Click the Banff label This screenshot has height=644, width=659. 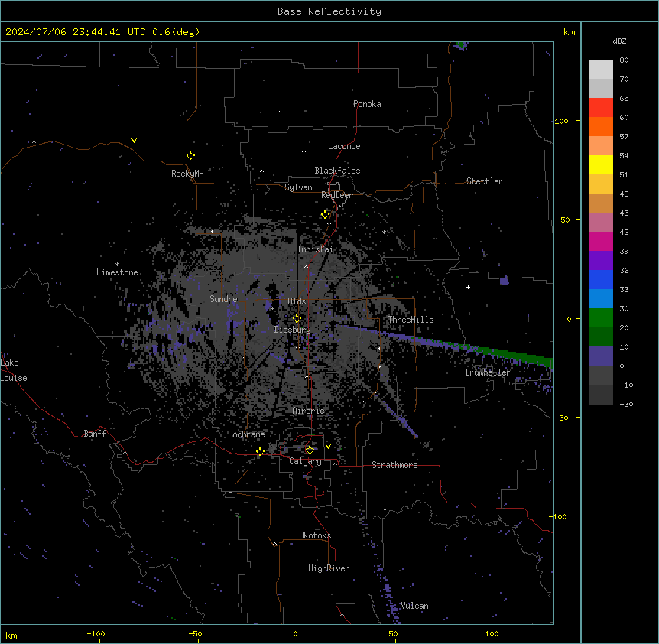click(x=95, y=434)
